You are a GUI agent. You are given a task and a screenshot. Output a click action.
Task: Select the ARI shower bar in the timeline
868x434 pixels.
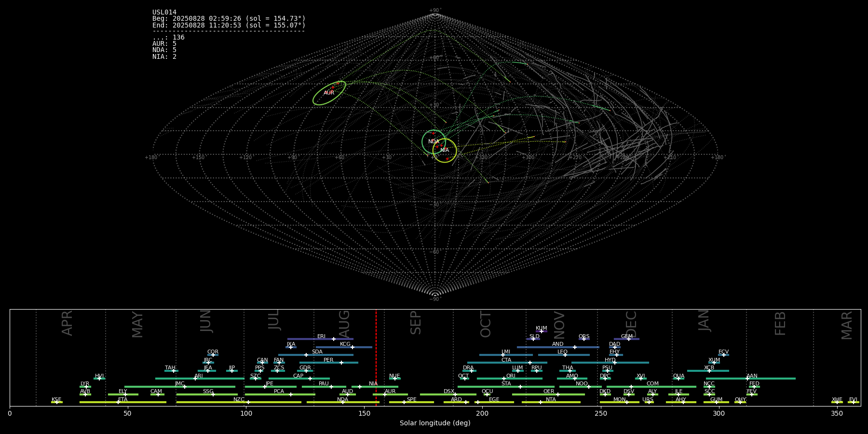[x=200, y=379]
